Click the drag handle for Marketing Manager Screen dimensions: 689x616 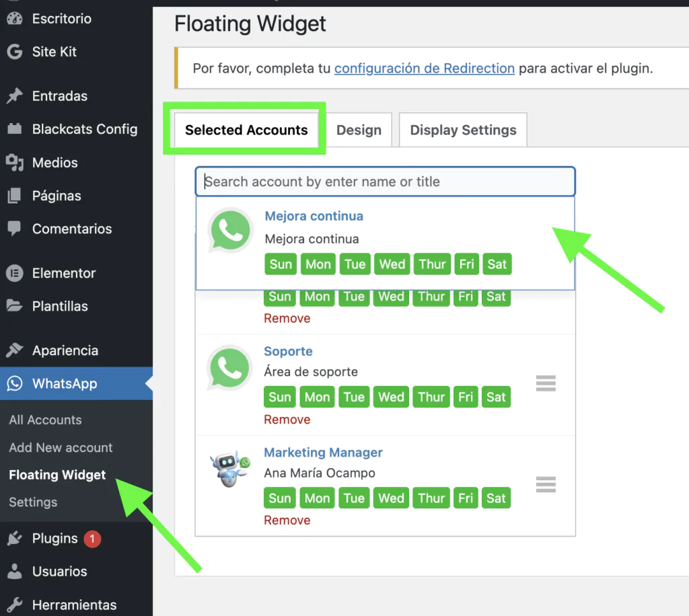pyautogui.click(x=545, y=484)
